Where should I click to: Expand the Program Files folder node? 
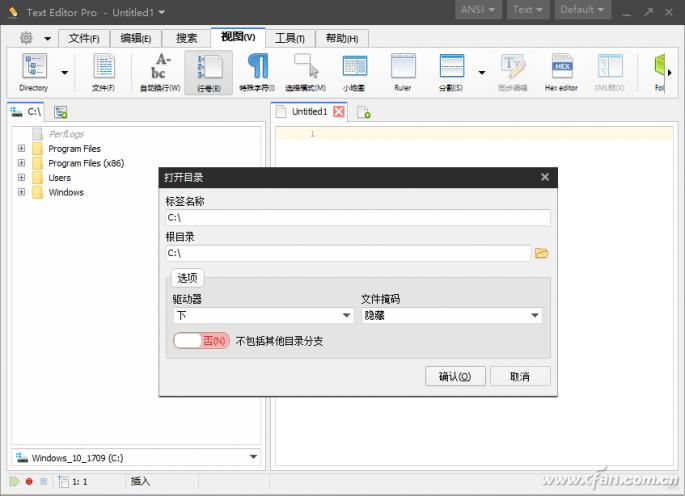coord(21,149)
